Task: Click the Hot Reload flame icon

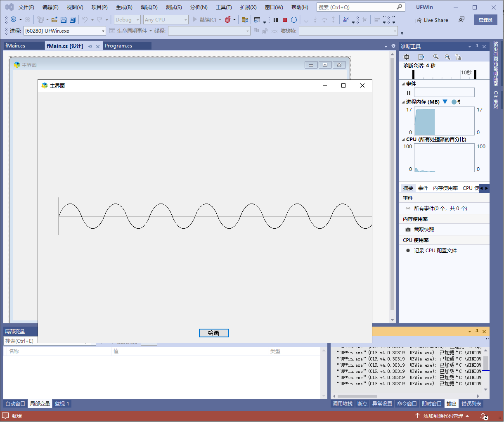Action: click(x=227, y=19)
